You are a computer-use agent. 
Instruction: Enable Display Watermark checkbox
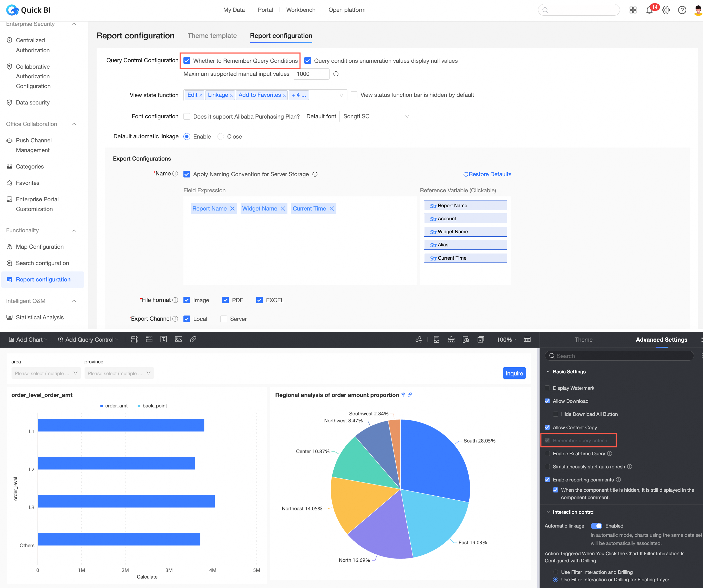point(547,388)
